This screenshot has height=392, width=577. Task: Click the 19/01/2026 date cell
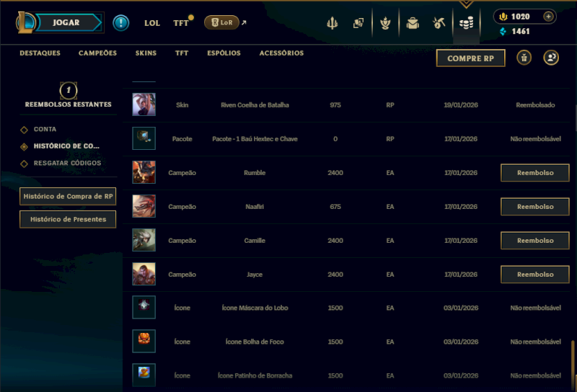pos(461,105)
